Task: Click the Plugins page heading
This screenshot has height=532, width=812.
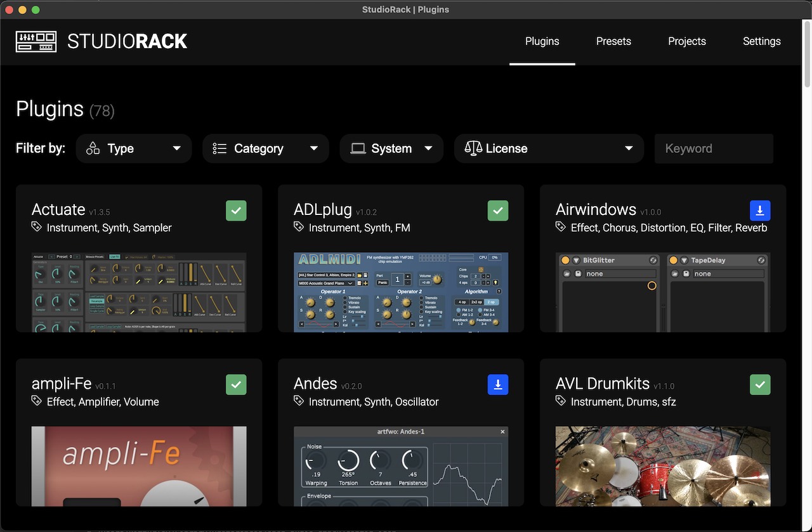Action: [x=49, y=109]
